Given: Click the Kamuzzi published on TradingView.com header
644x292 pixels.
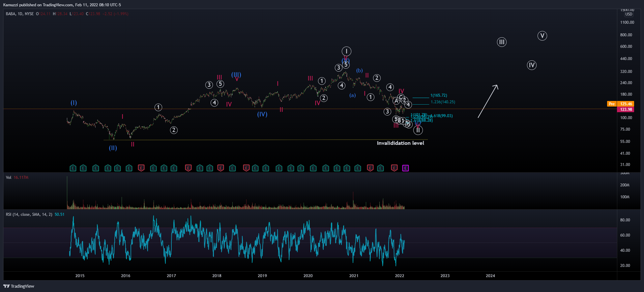Looking at the screenshot, I should click(62, 5).
